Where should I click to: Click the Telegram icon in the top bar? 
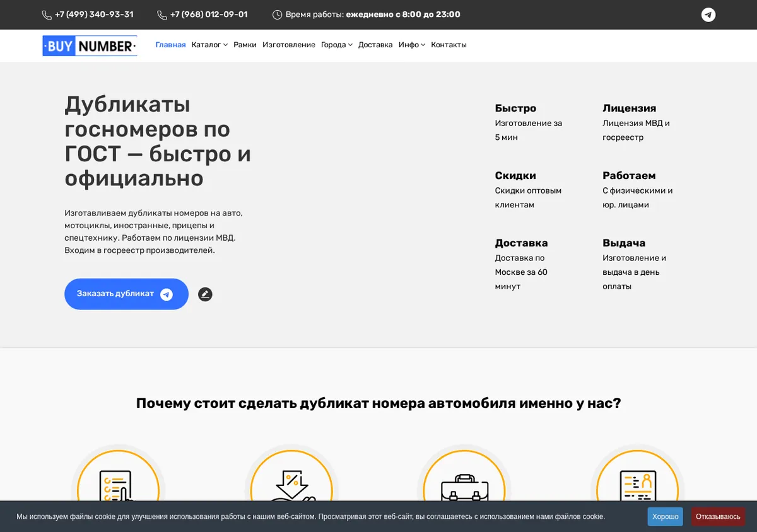pyautogui.click(x=708, y=14)
